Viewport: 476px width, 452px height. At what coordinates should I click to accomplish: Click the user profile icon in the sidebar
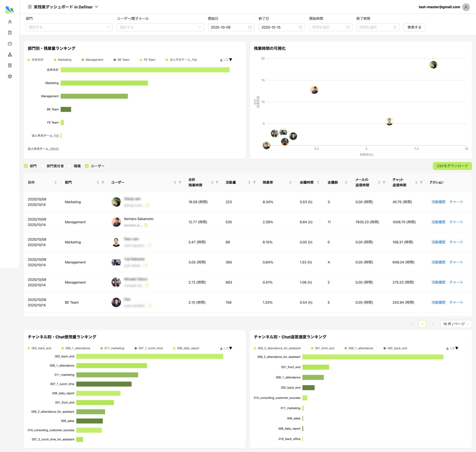point(10,22)
